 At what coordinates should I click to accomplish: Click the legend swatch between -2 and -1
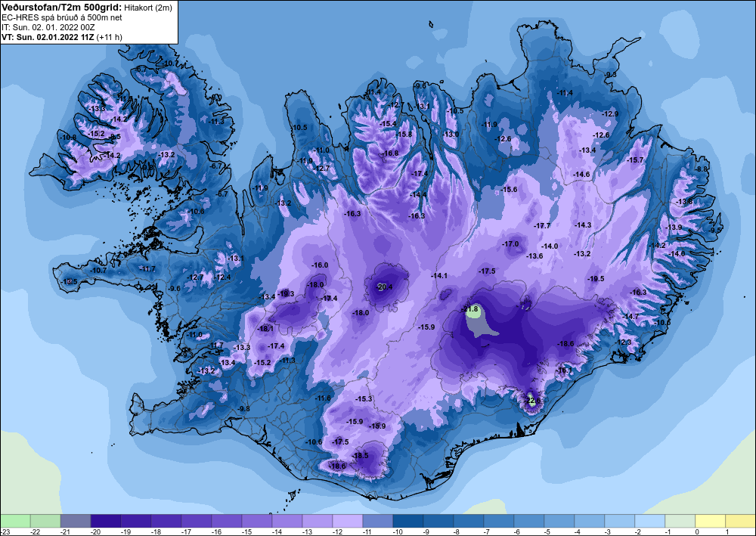click(x=650, y=521)
